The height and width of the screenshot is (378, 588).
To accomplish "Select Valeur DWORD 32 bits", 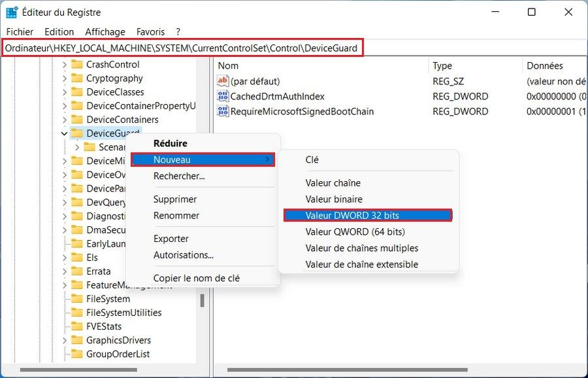I will click(368, 215).
